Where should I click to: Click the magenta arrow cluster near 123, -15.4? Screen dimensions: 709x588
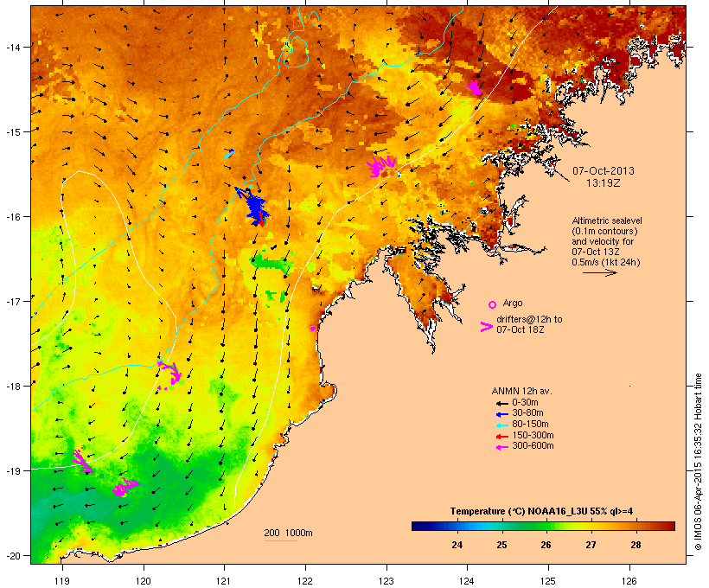(x=381, y=166)
